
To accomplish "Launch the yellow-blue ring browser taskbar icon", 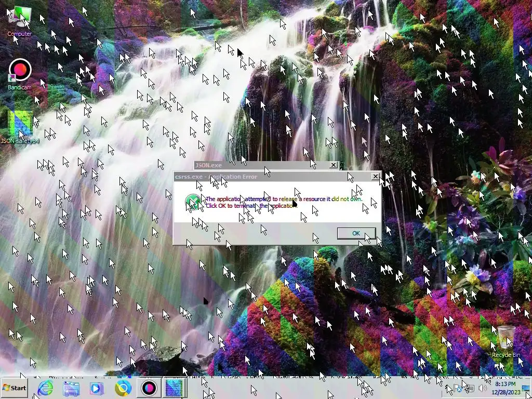I will click(123, 388).
